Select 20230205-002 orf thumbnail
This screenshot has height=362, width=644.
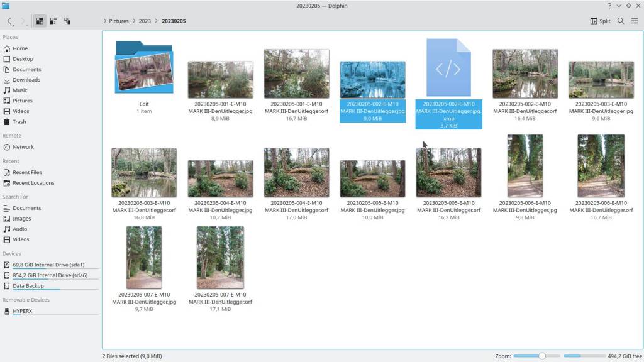point(525,74)
